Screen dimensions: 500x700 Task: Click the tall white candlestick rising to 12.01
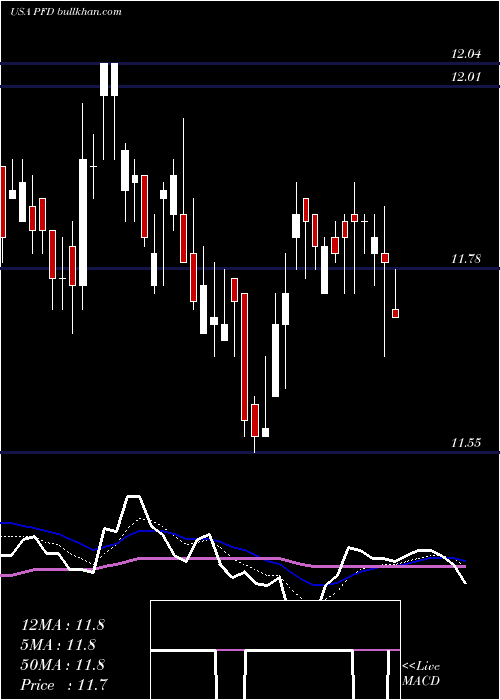pos(83,222)
